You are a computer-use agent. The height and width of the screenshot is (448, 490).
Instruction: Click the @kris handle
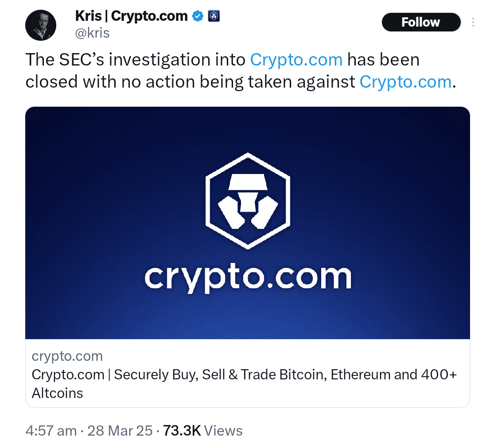(x=92, y=32)
